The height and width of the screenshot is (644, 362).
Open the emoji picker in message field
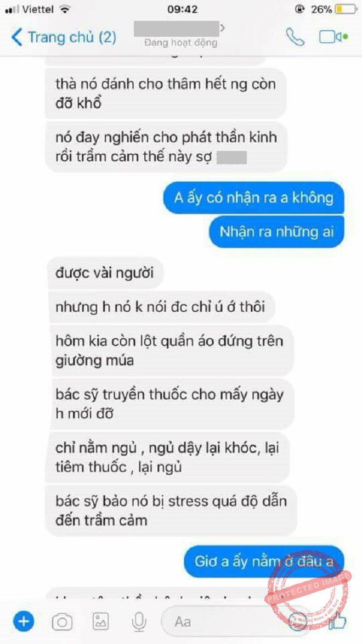click(x=297, y=620)
